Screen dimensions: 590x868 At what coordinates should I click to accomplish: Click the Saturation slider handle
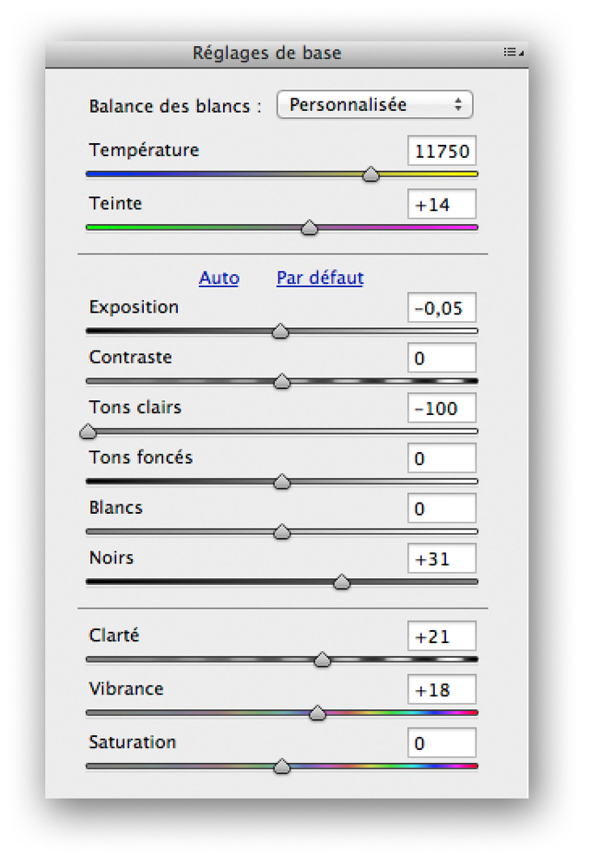coord(282,766)
